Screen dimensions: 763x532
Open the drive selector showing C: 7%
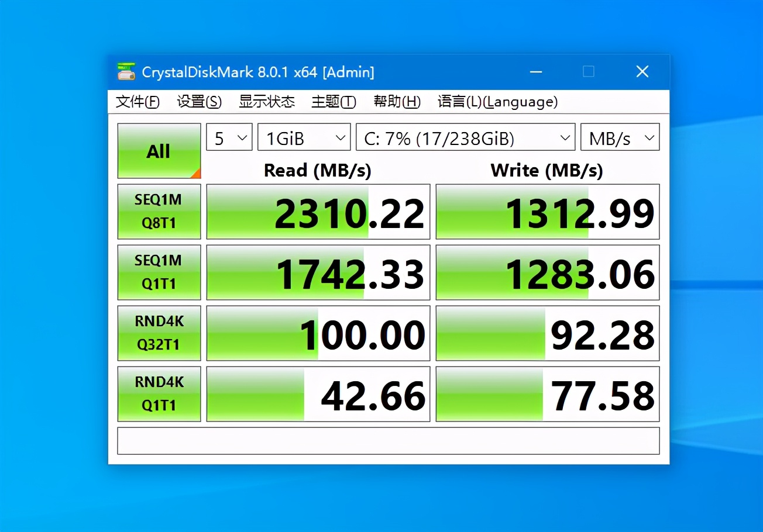[x=466, y=138]
